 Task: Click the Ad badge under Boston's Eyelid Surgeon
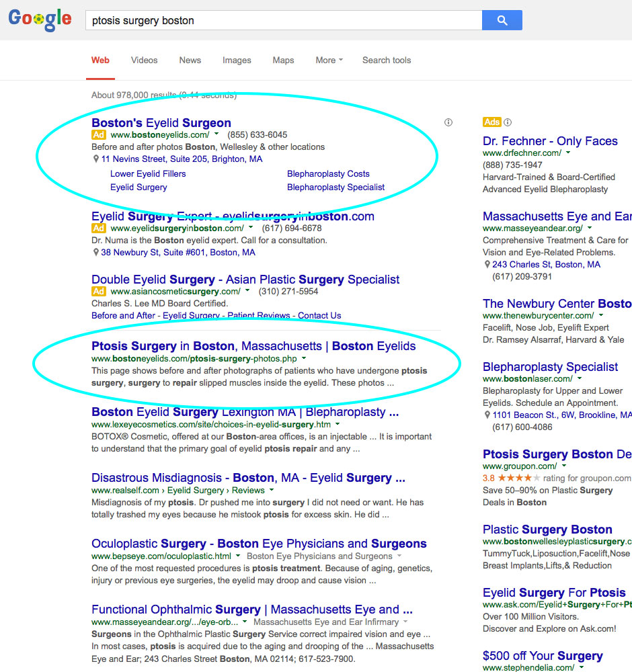pos(99,134)
